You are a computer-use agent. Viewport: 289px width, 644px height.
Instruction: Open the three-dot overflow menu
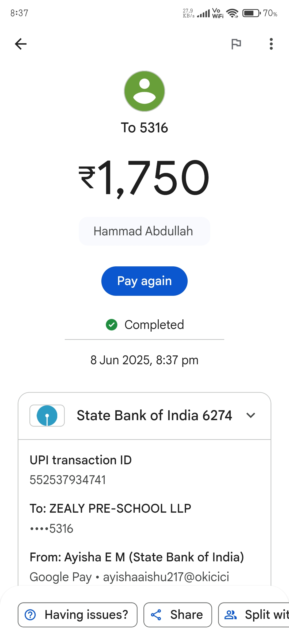point(271,44)
